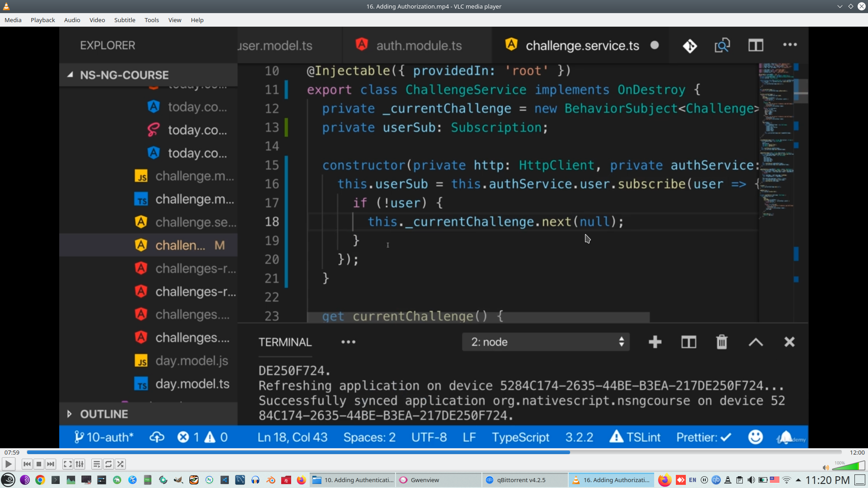Click the volume speaker mute icon

[x=826, y=468]
